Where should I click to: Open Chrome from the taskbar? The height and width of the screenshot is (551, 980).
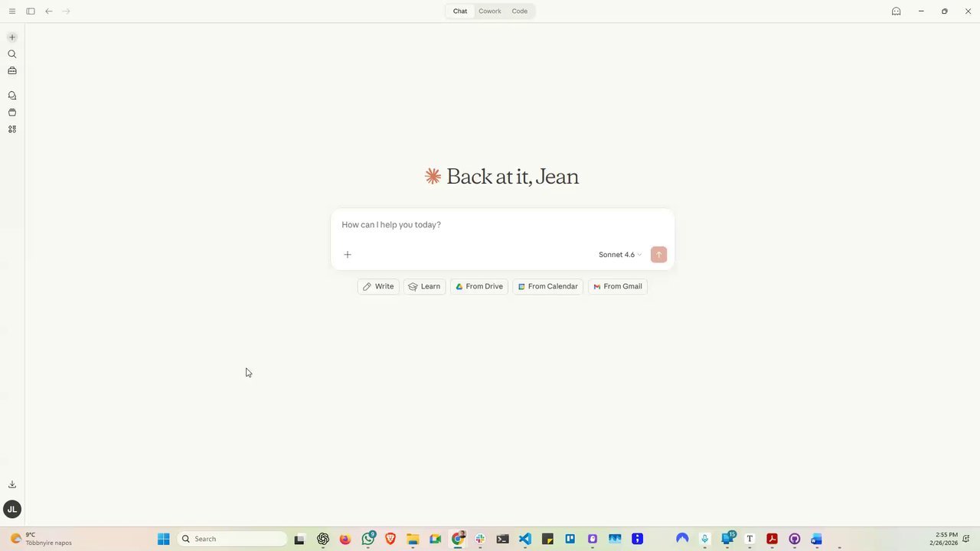pyautogui.click(x=458, y=539)
